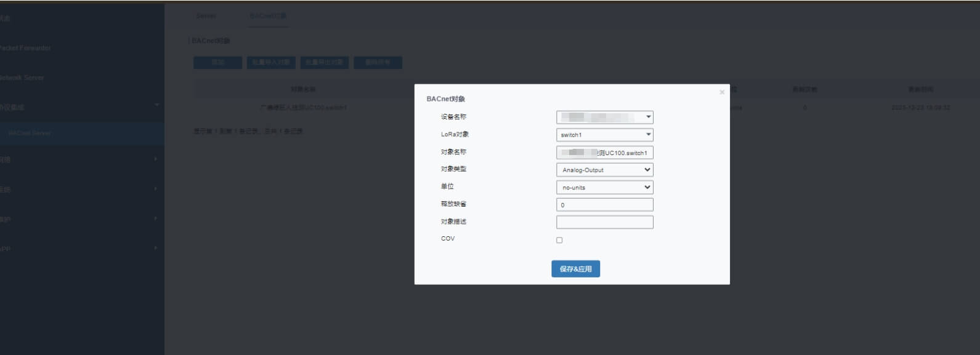Screen dimensions: 980x355
Task: Open Network Server in the sidebar
Action: tap(22, 78)
